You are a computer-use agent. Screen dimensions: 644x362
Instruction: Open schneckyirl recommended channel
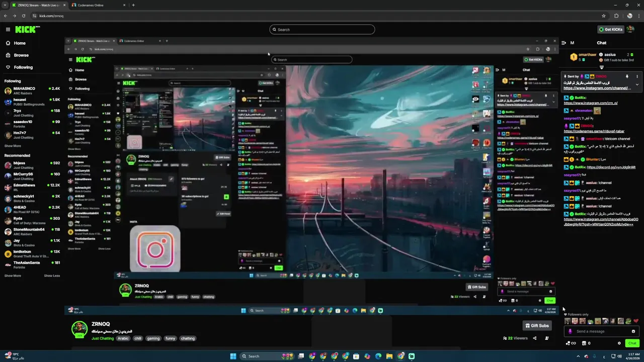point(32,199)
